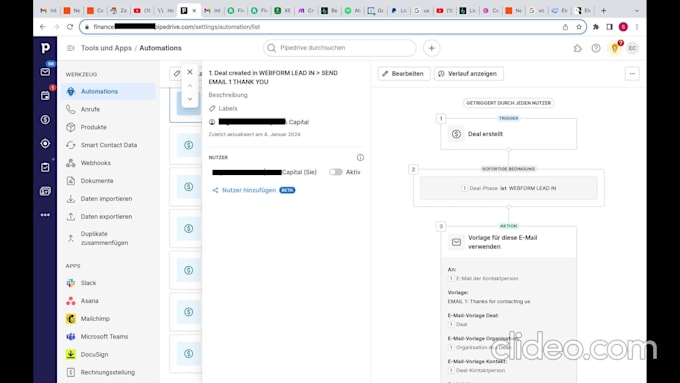Open the Chrome three-dot menu
This screenshot has height=383, width=680.
(637, 27)
